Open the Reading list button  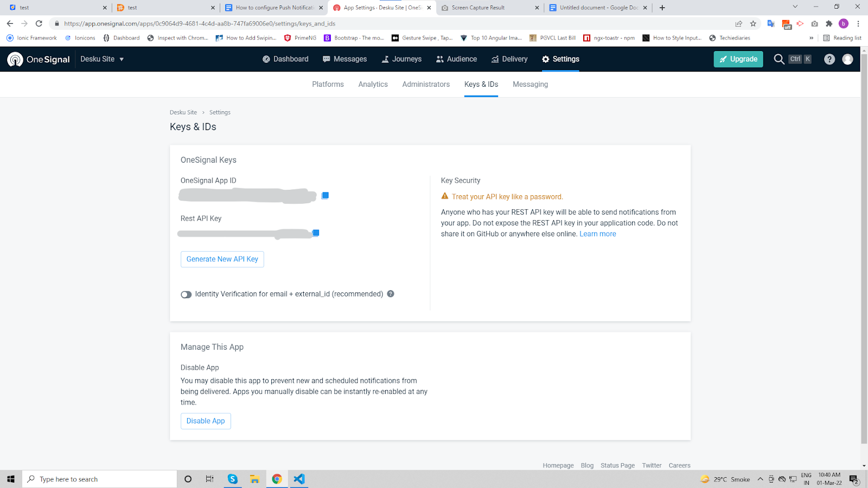842,38
